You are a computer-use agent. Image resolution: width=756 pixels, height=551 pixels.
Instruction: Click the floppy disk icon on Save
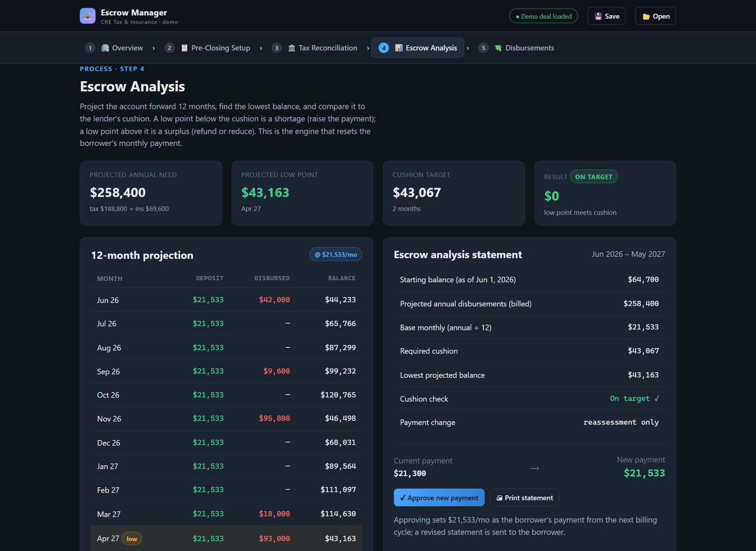[x=598, y=16]
